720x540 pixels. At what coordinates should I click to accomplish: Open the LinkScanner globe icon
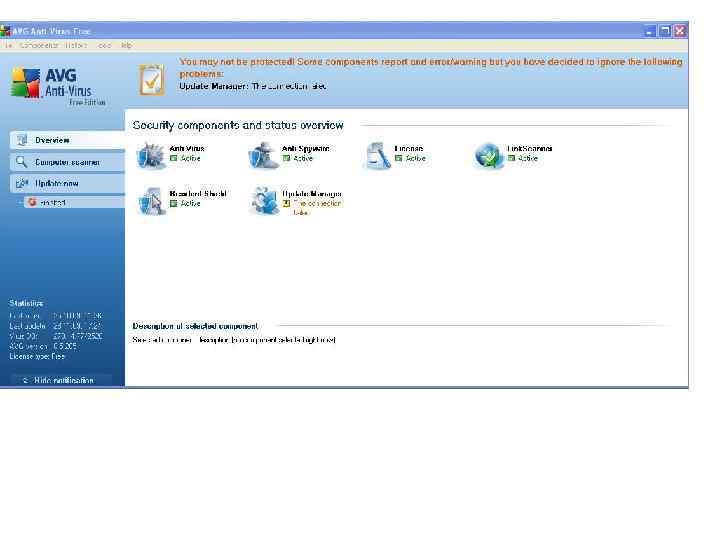tap(489, 156)
